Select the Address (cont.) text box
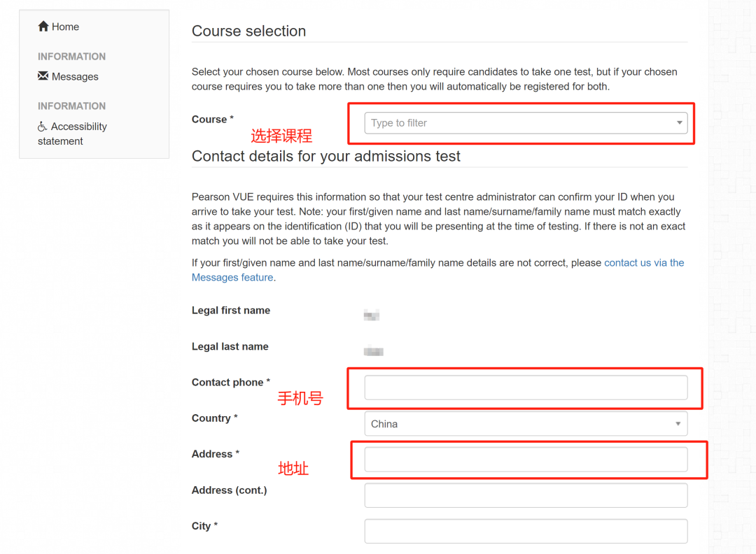756x554 pixels. tap(526, 495)
